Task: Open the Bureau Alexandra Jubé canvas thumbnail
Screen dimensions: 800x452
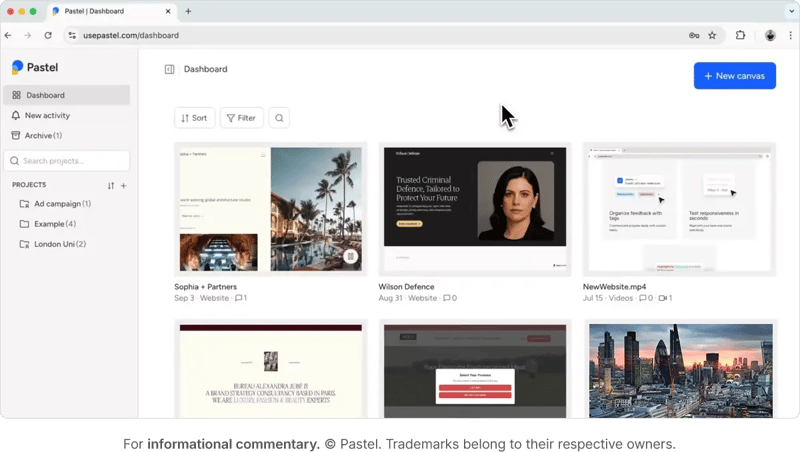Action: pos(270,369)
